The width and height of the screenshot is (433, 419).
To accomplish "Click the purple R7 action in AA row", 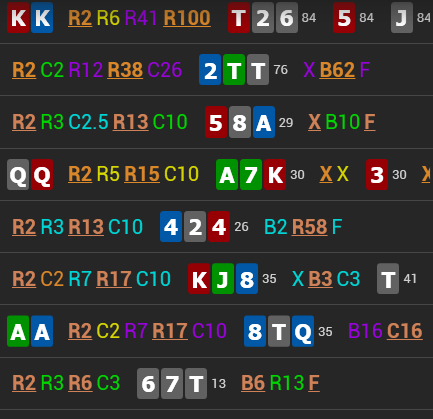I will 136,330.
